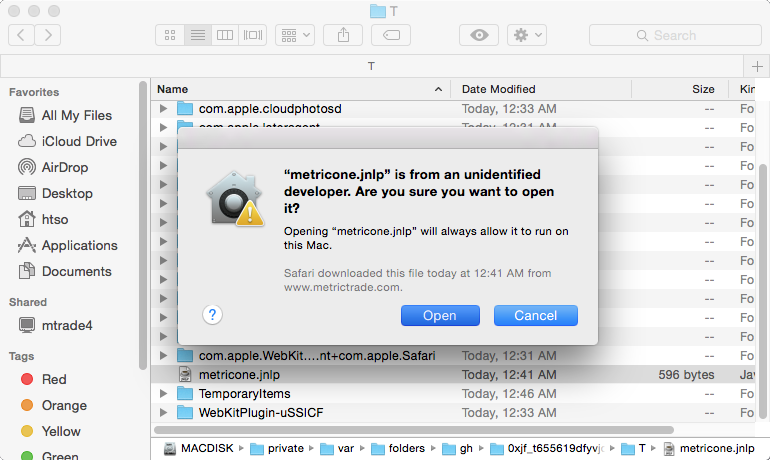
Task: Click 0xjf_t655619dfyvj folder in path bar
Action: pyautogui.click(x=547, y=448)
